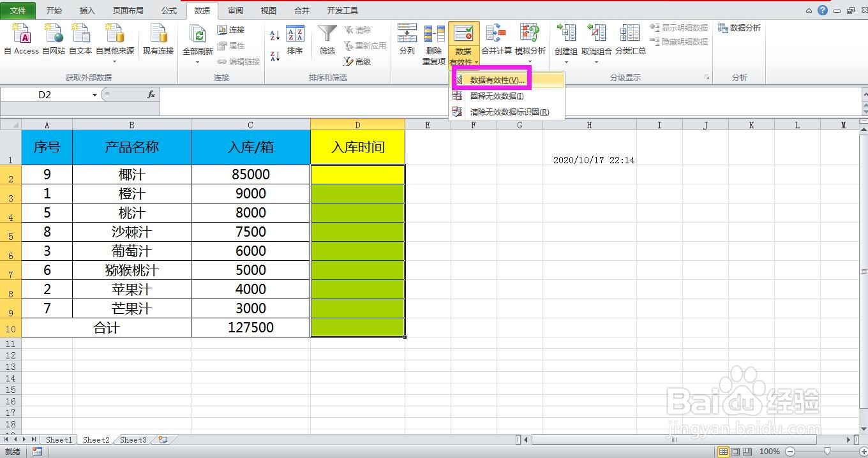
Task: Click the macro record status bar icon
Action: (x=37, y=452)
